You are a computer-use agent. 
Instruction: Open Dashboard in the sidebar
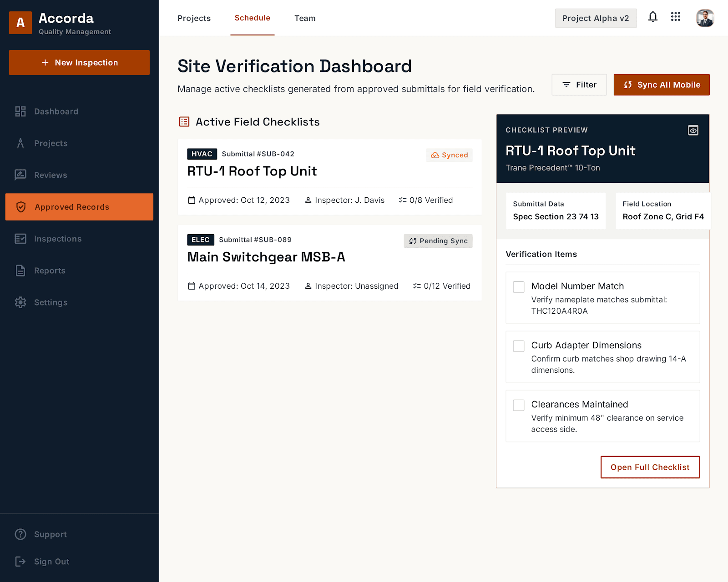[x=79, y=111]
